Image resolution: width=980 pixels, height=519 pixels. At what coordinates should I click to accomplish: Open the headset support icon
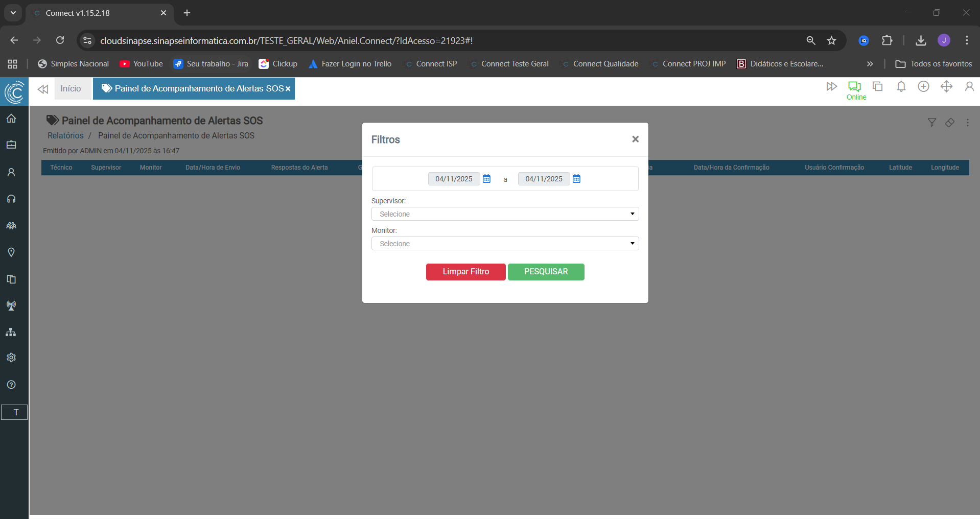pyautogui.click(x=11, y=199)
